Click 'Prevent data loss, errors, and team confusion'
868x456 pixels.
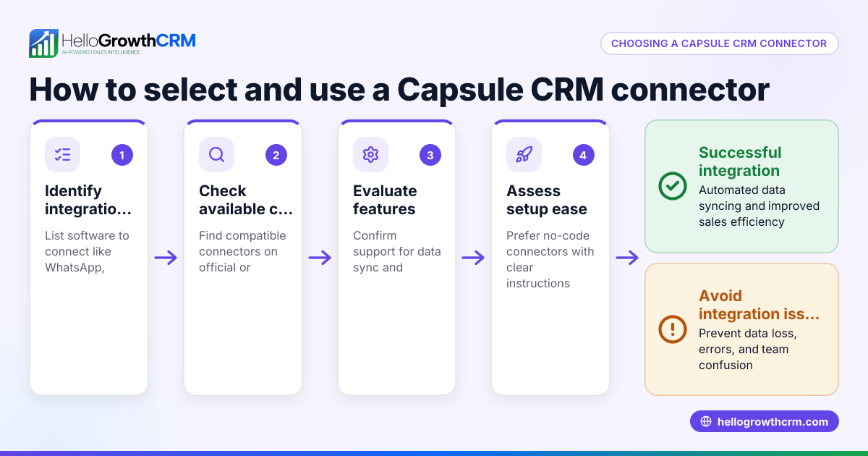click(x=748, y=349)
